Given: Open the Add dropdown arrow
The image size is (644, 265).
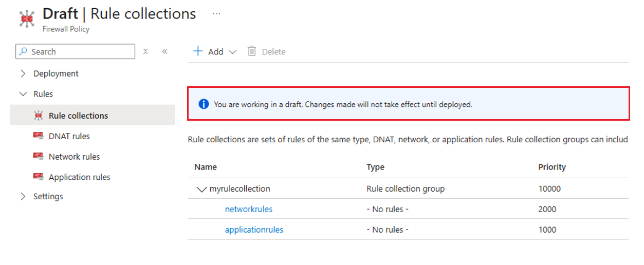Looking at the screenshot, I should pos(232,52).
